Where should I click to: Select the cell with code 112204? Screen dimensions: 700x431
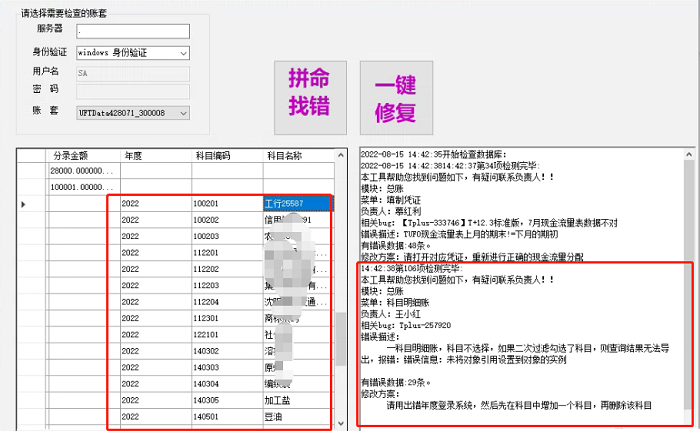coord(228,302)
